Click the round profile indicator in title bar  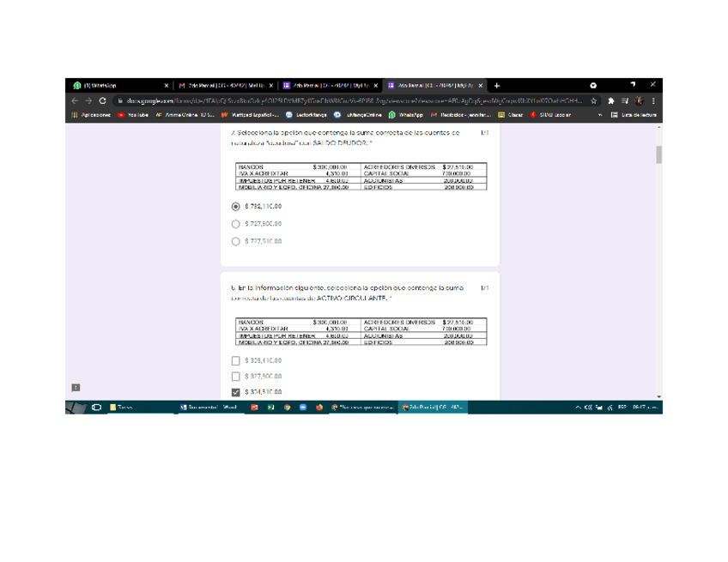click(x=593, y=86)
